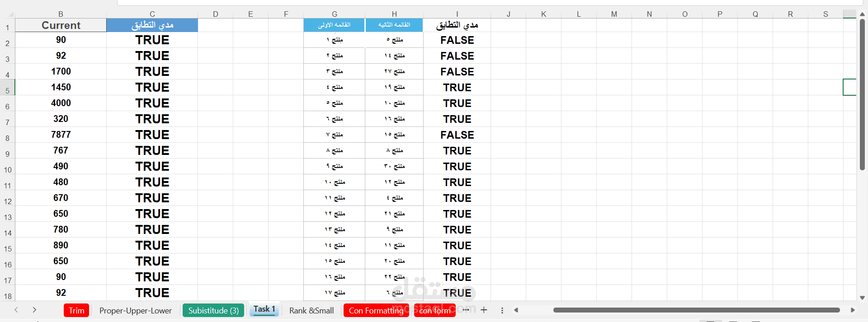The image size is (868, 322).
Task: Select TRUE cell beside value 1700
Action: (152, 71)
